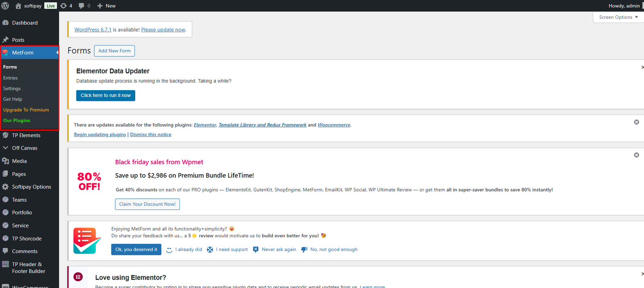Open the comments bubble icon in admin bar
Image resolution: width=644 pixels, height=288 pixels.
(82, 6)
